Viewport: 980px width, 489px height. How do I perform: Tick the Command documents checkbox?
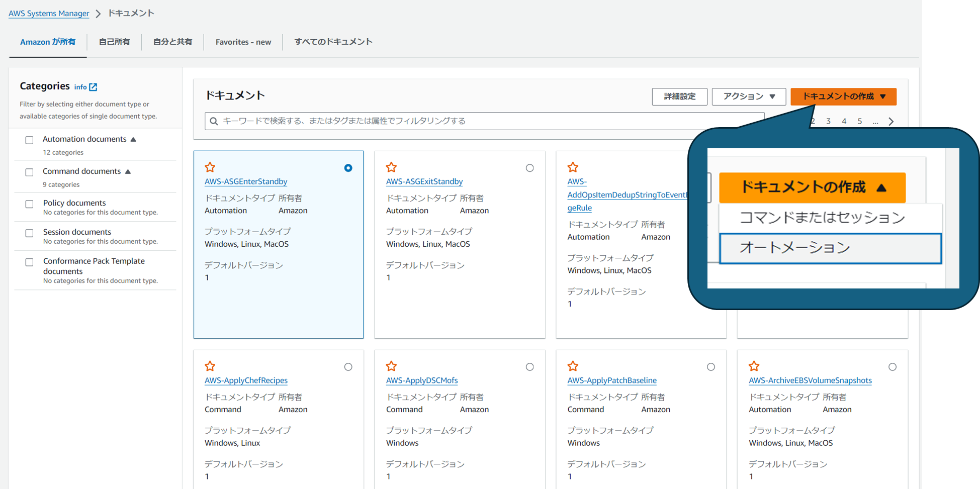(30, 172)
